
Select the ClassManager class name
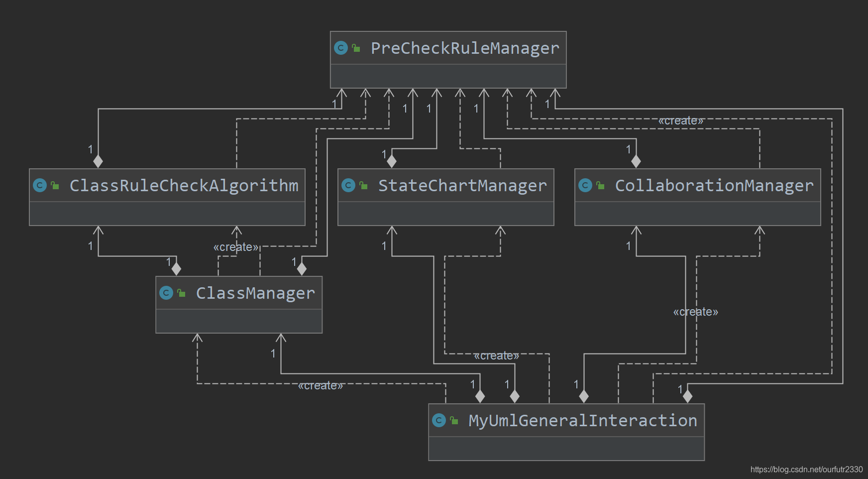[x=255, y=293]
